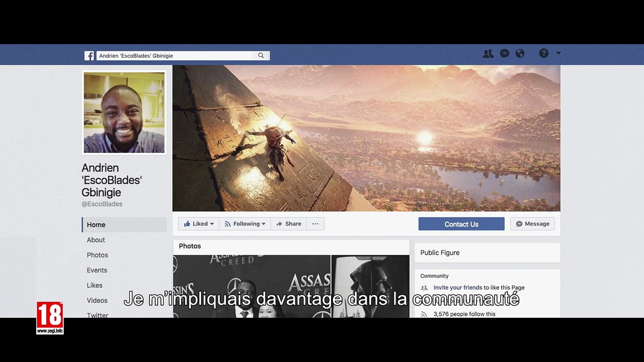
Task: Open the Videos section
Action: 97,300
